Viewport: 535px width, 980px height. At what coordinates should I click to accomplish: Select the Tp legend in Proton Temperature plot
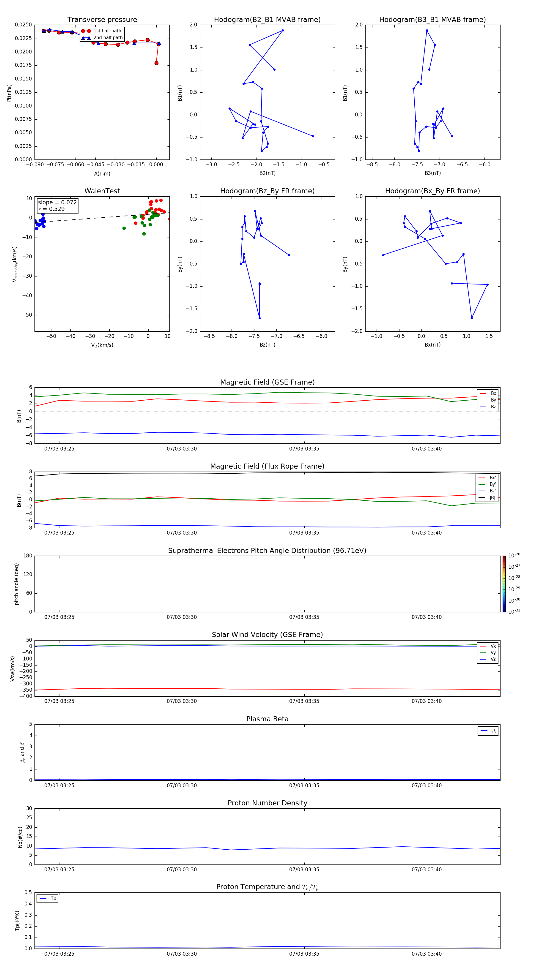click(x=48, y=899)
